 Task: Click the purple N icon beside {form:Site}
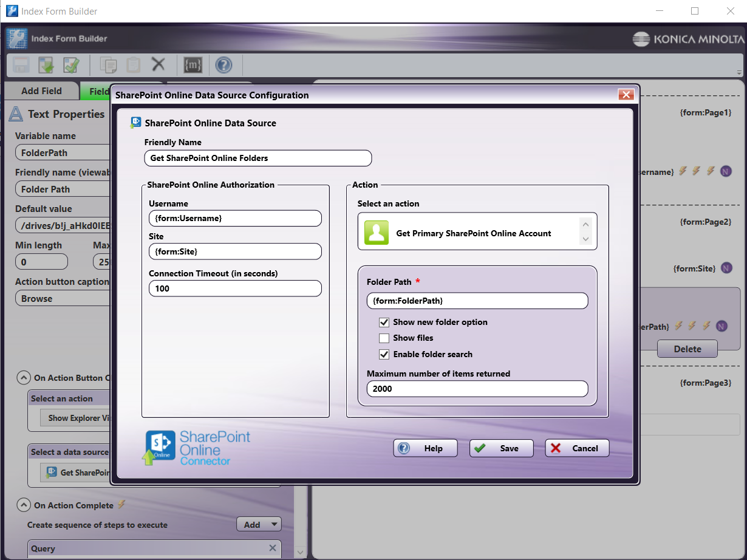[x=726, y=268]
